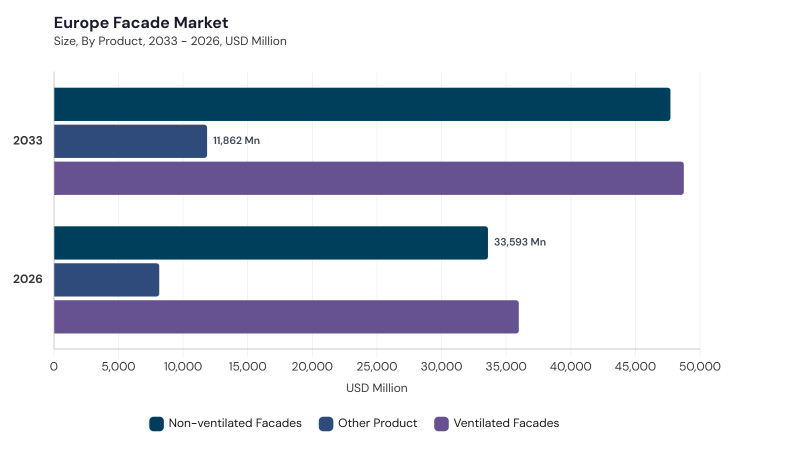The height and width of the screenshot is (450, 800).
Task: Click the 5,000 axis tick label
Action: [x=118, y=367]
